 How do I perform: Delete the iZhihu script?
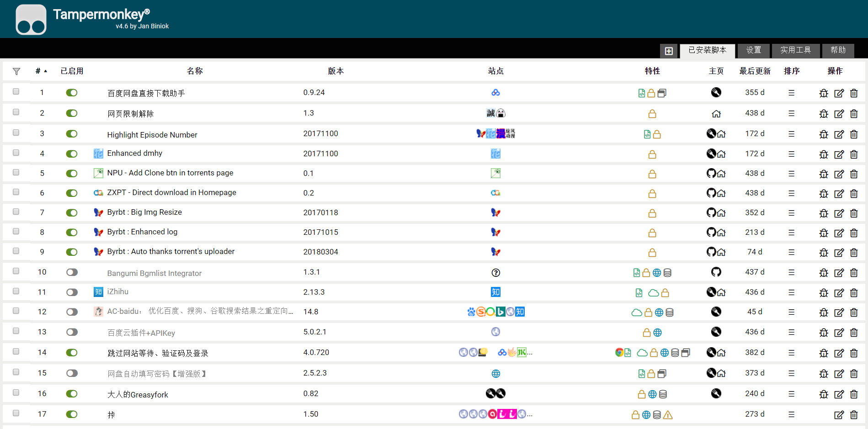tap(854, 292)
